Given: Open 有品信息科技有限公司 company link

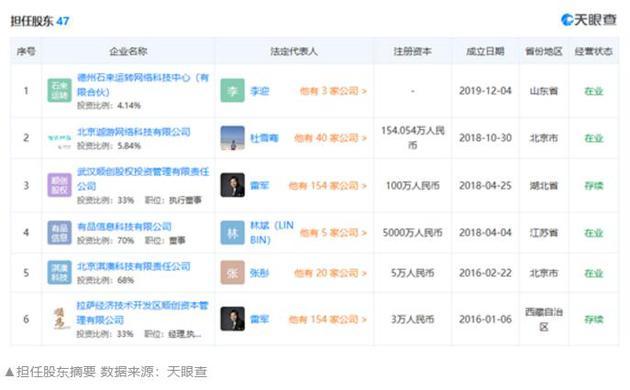Looking at the screenshot, I should tap(124, 227).
